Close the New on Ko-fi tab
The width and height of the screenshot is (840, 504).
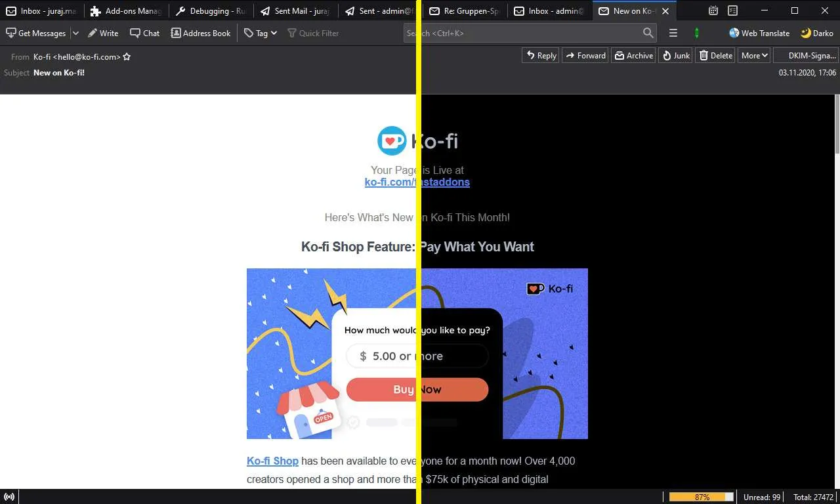[x=666, y=11]
